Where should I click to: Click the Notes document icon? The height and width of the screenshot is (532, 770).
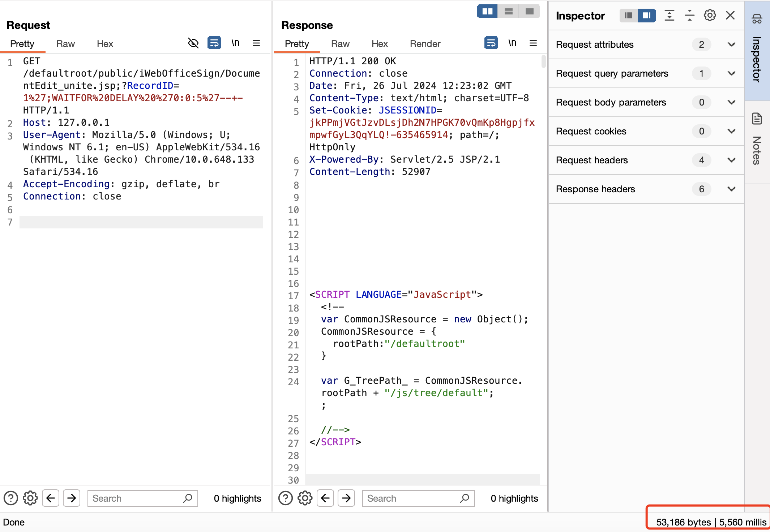[x=757, y=119]
